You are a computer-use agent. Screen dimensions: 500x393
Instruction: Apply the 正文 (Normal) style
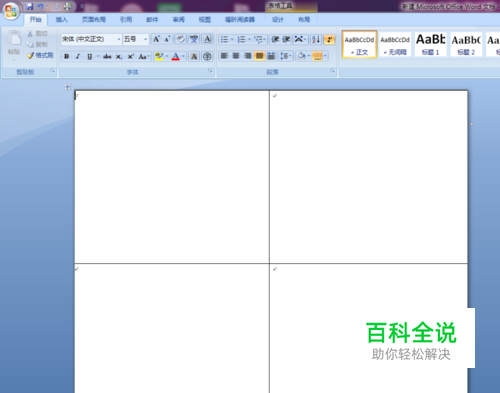pyautogui.click(x=359, y=44)
